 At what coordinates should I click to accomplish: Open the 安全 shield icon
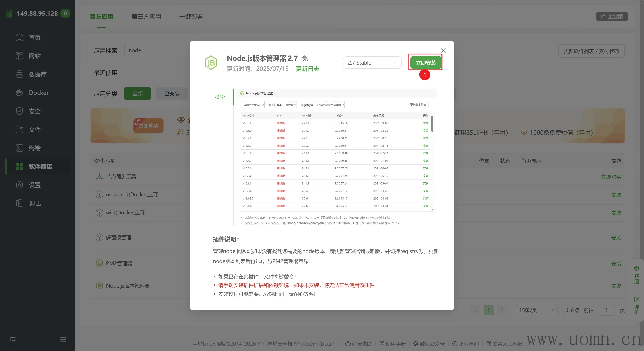coord(19,111)
